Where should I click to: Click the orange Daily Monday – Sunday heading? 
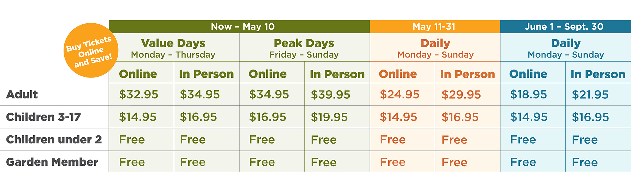(435, 48)
